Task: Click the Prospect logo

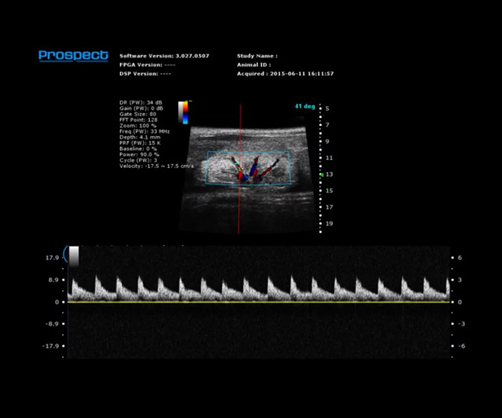Action: coord(73,55)
